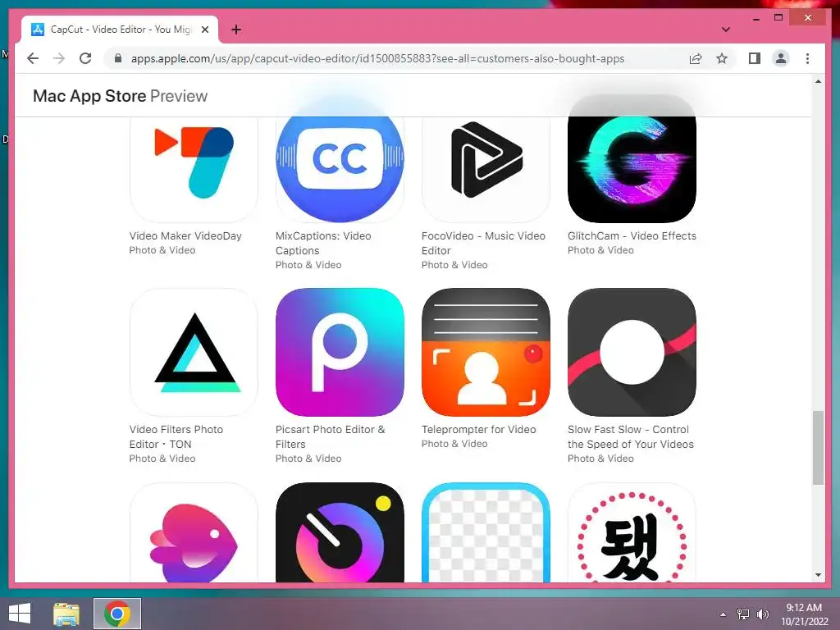Go forward in browser history
Image resolution: width=840 pixels, height=630 pixels.
(x=59, y=58)
